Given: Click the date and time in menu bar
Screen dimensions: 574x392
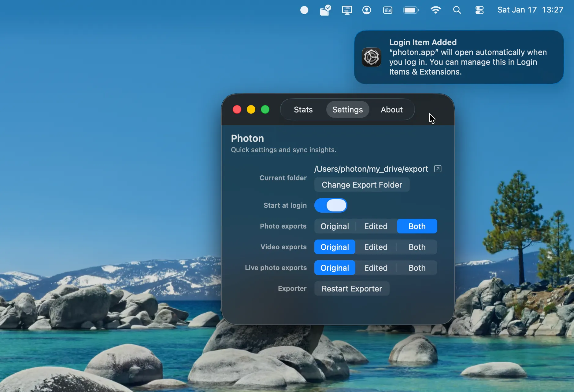Looking at the screenshot, I should (x=530, y=10).
